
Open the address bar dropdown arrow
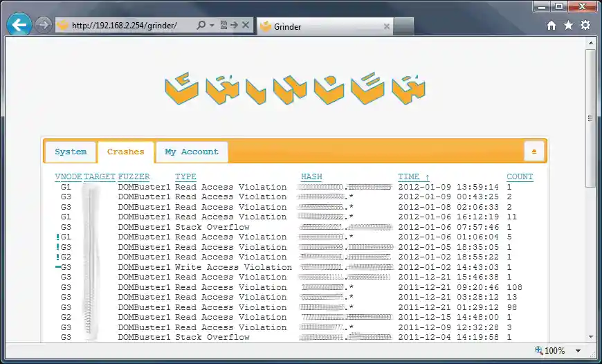pyautogui.click(x=212, y=26)
